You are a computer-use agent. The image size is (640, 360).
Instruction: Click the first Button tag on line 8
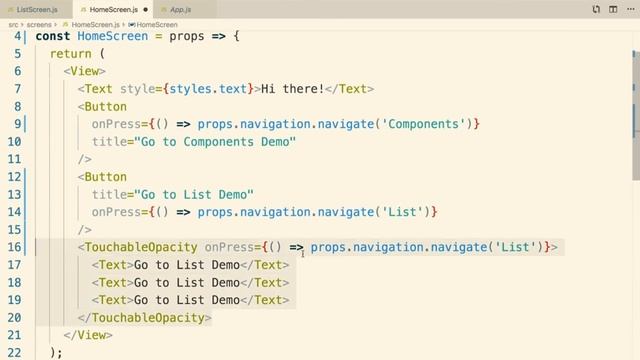pyautogui.click(x=102, y=107)
